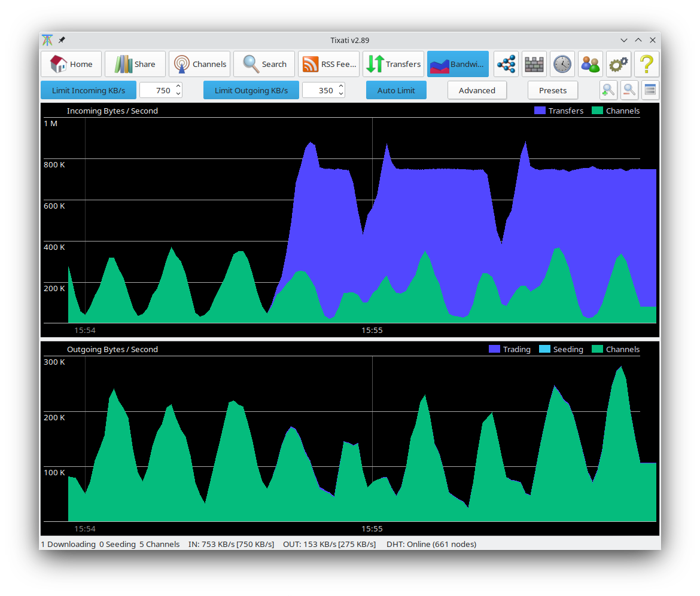Zoom out of the bandwidth graph
700x596 pixels.
click(x=629, y=90)
